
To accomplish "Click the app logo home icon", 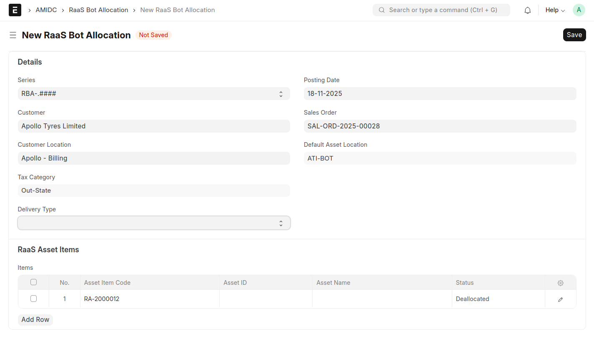I will tap(15, 10).
